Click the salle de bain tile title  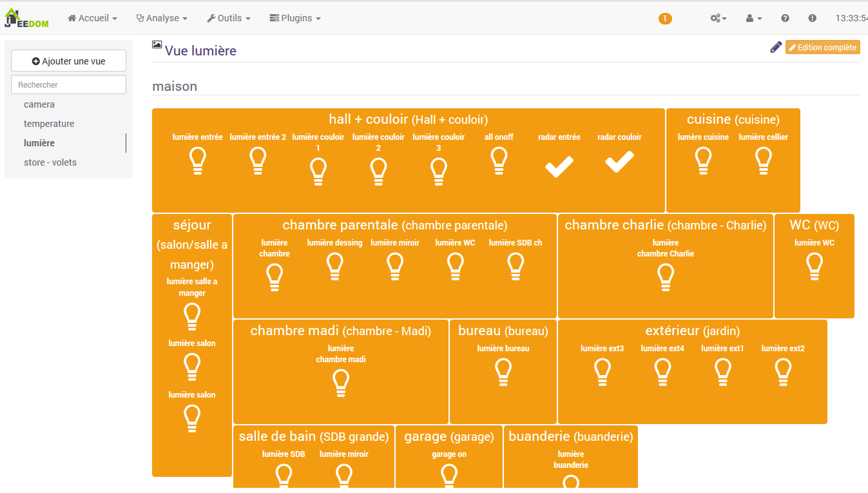click(x=314, y=436)
